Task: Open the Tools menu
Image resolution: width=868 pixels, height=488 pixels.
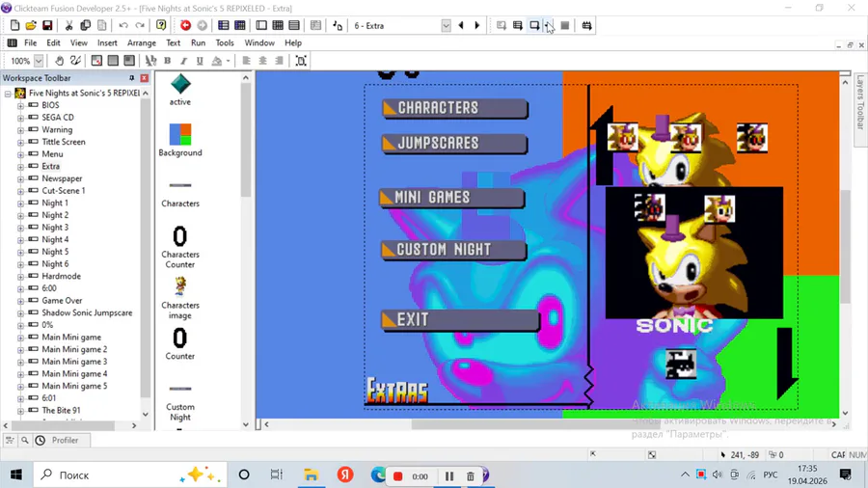Action: (x=224, y=42)
